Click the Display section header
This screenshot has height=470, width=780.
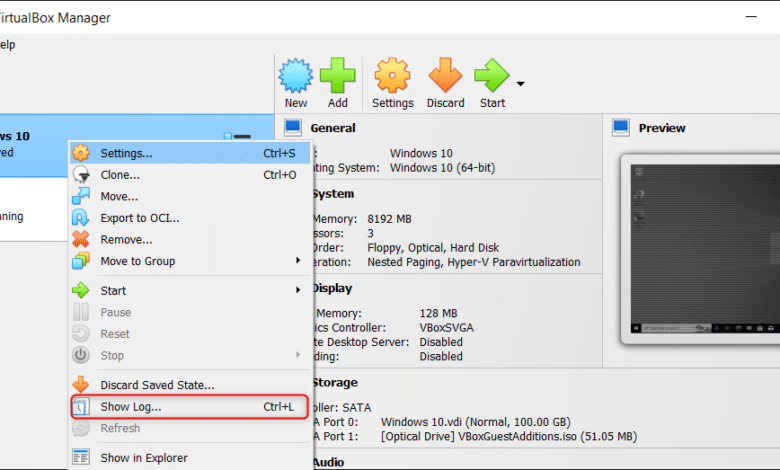[332, 288]
